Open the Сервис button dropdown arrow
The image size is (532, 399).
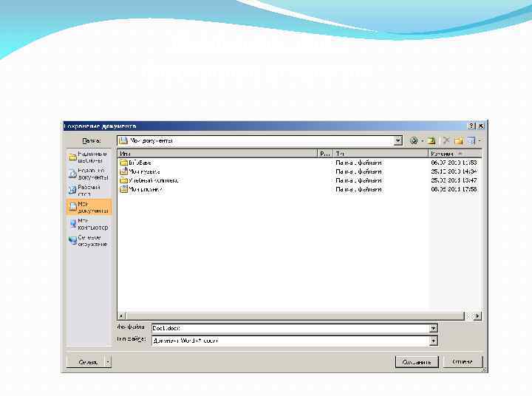108,362
